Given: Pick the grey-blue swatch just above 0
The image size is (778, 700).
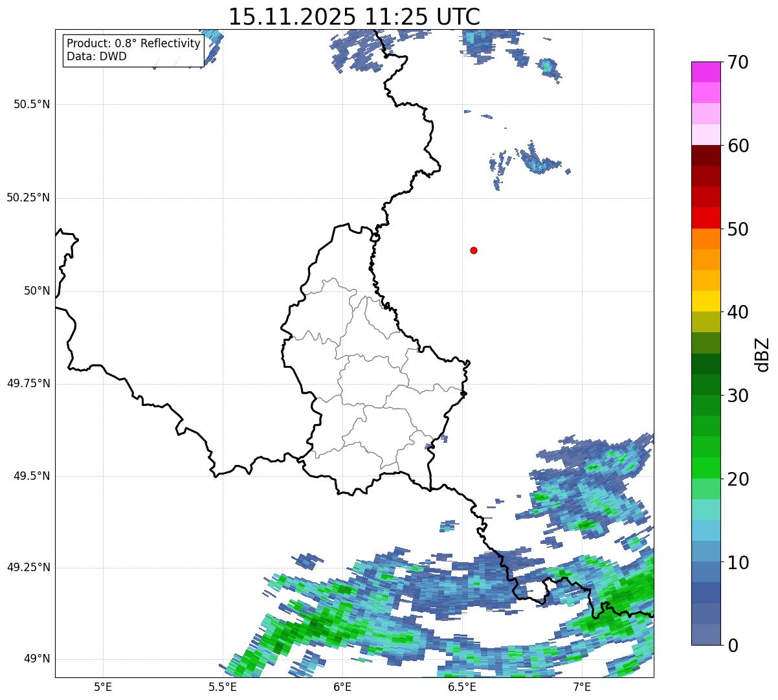Looking at the screenshot, I should click(706, 635).
